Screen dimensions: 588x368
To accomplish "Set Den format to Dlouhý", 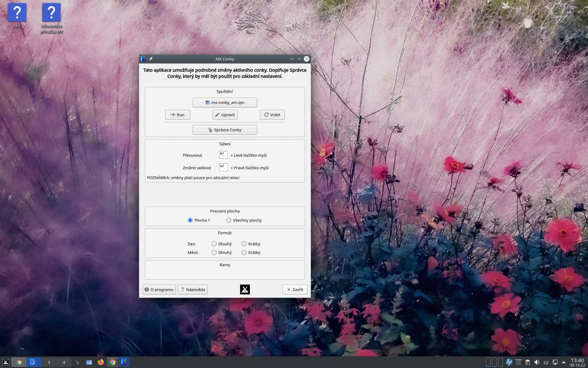I will tap(214, 244).
